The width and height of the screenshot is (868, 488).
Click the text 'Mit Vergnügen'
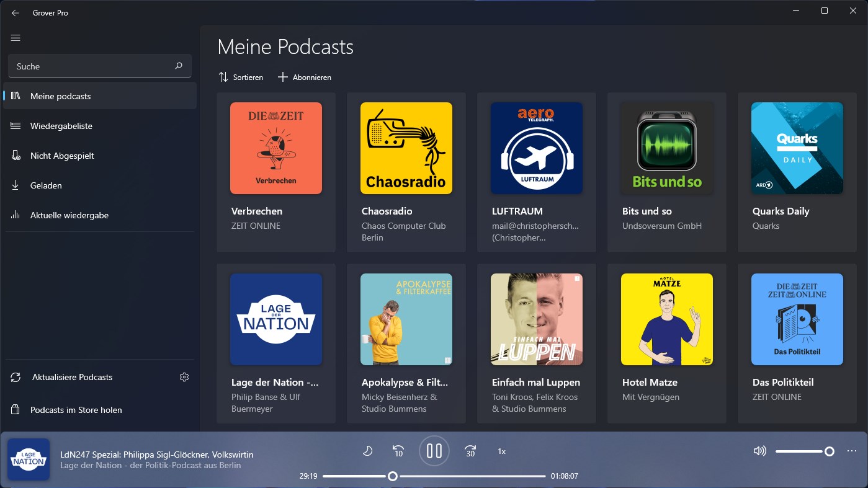651,397
